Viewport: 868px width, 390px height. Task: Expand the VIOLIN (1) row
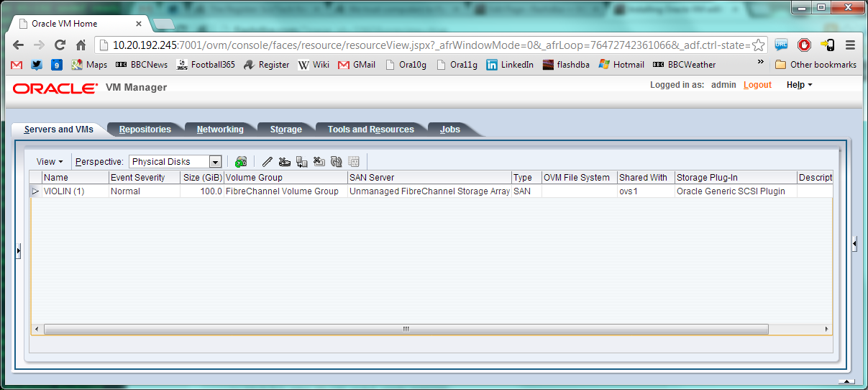tap(35, 191)
